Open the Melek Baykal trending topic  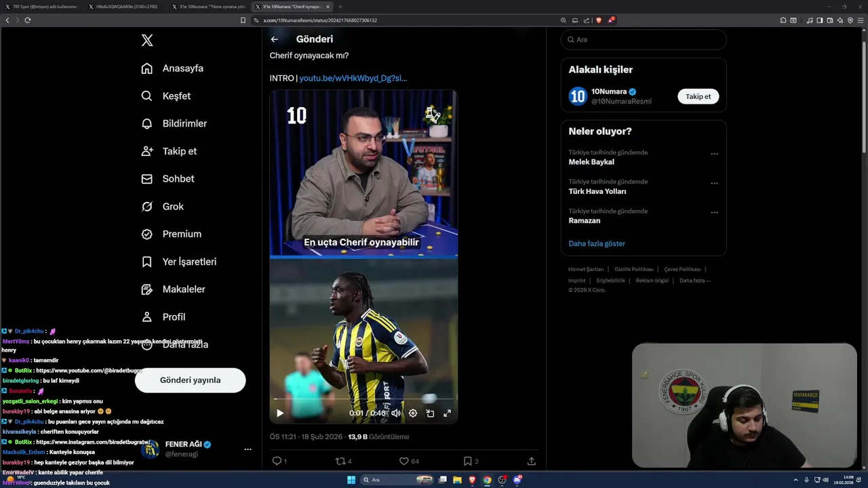click(591, 162)
